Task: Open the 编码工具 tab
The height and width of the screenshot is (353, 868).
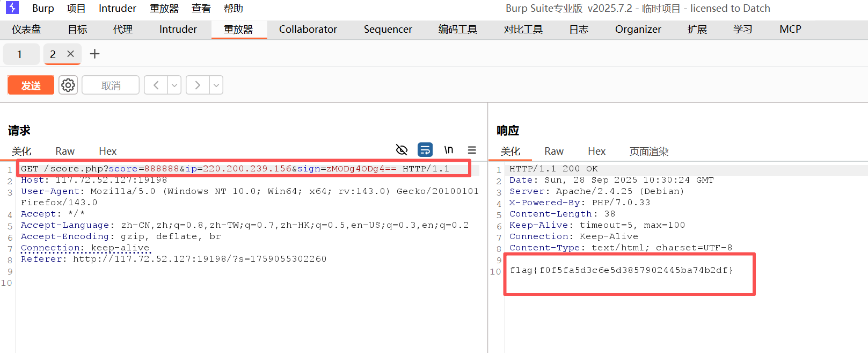Action: point(458,29)
